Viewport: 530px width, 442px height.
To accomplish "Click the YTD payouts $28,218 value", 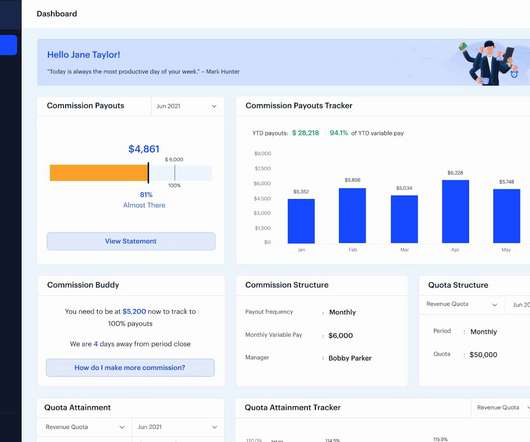I will 306,133.
